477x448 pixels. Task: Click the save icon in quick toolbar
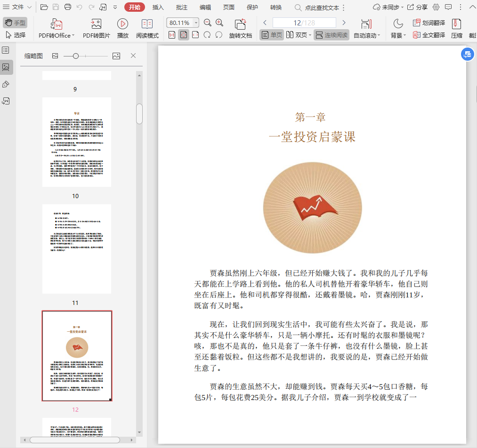coord(56,7)
